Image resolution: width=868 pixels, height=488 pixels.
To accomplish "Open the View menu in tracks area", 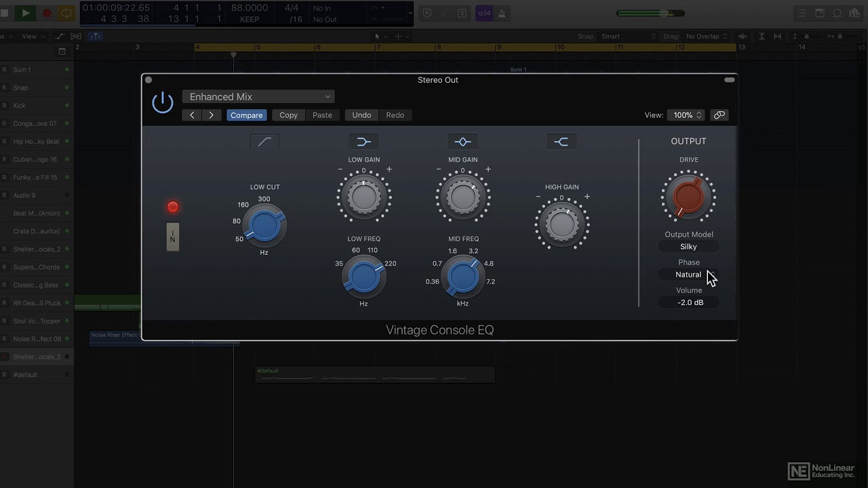I will point(33,36).
